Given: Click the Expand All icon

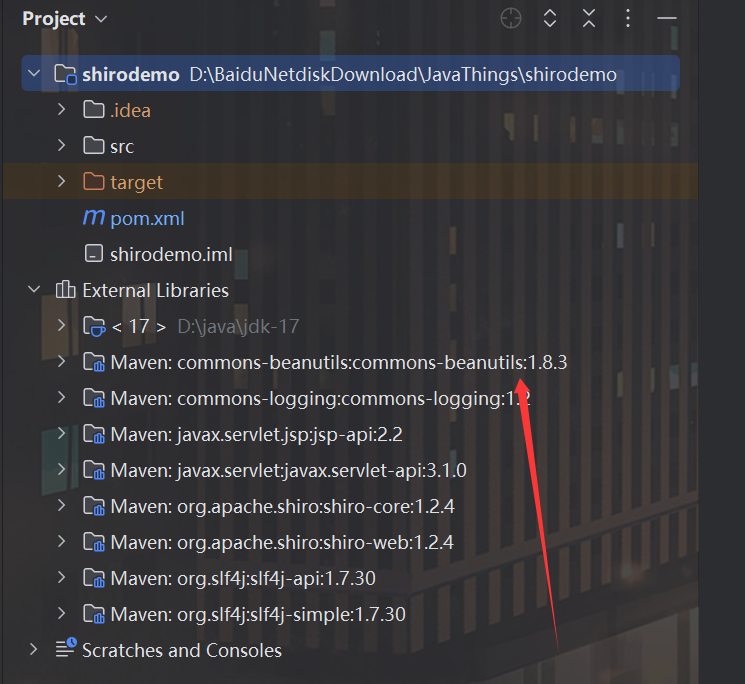Looking at the screenshot, I should [x=550, y=18].
